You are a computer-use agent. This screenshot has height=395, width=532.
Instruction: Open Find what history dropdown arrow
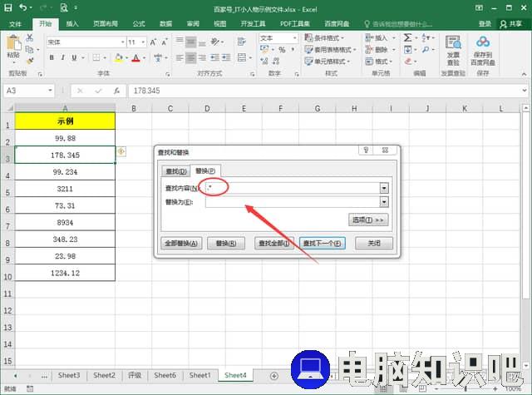384,188
